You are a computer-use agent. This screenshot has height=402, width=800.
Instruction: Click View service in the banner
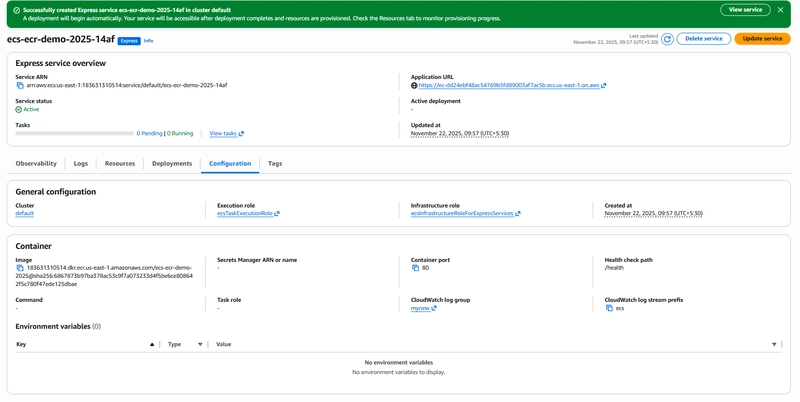745,10
